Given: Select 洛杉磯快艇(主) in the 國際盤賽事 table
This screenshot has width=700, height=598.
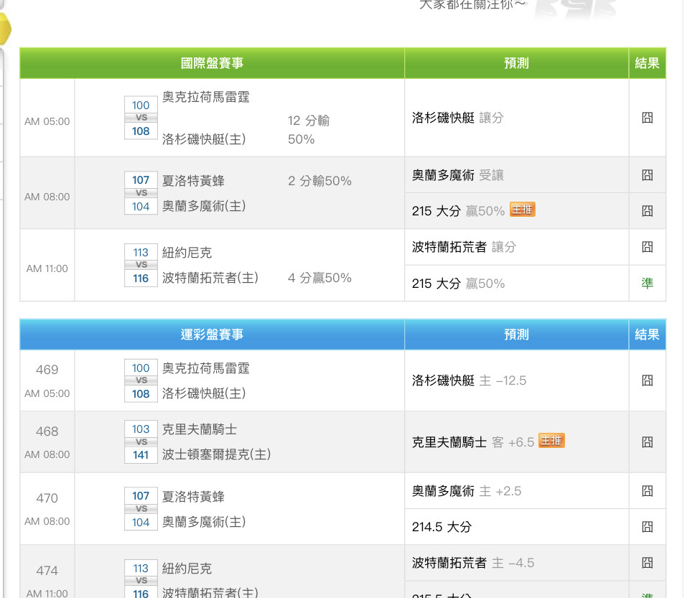Looking at the screenshot, I should (x=204, y=139).
